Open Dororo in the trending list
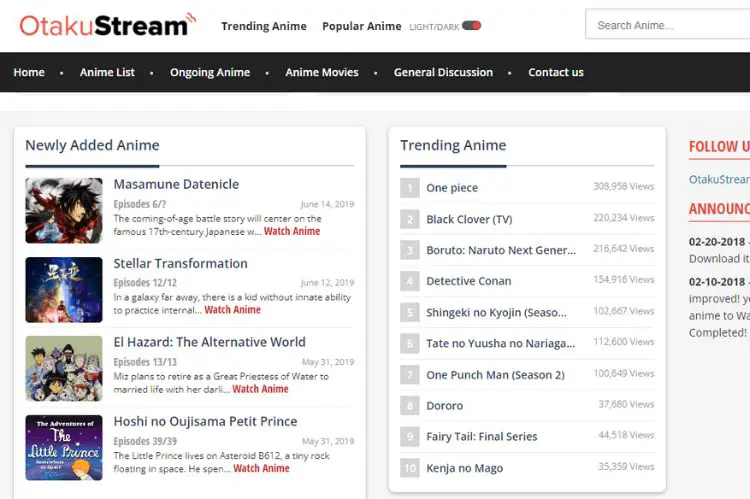This screenshot has height=499, width=750. [444, 406]
